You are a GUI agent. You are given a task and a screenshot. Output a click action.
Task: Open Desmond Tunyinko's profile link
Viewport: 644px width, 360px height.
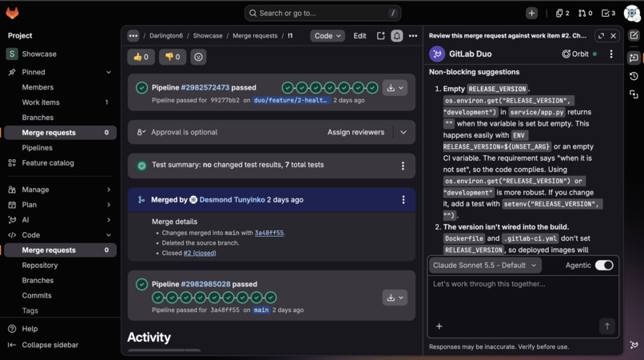point(232,199)
